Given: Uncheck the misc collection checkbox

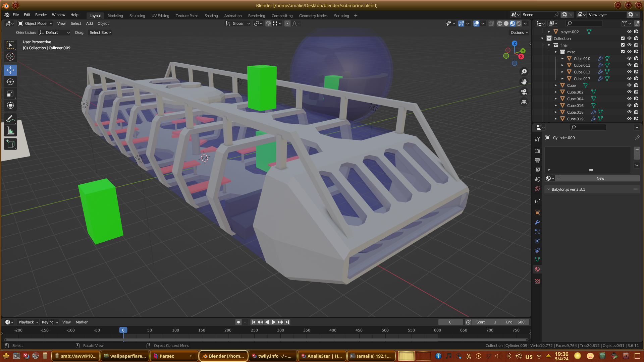Looking at the screenshot, I should pyautogui.click(x=623, y=52).
